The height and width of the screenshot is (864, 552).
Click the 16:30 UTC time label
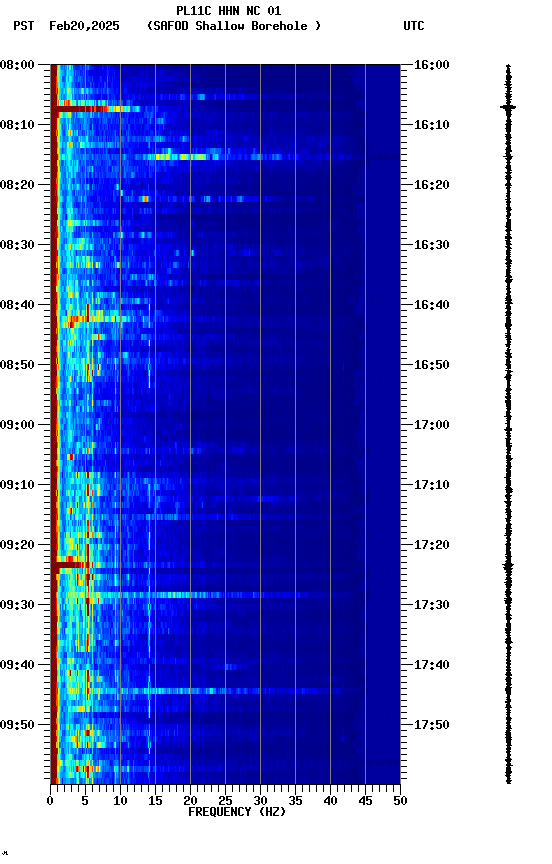(432, 245)
